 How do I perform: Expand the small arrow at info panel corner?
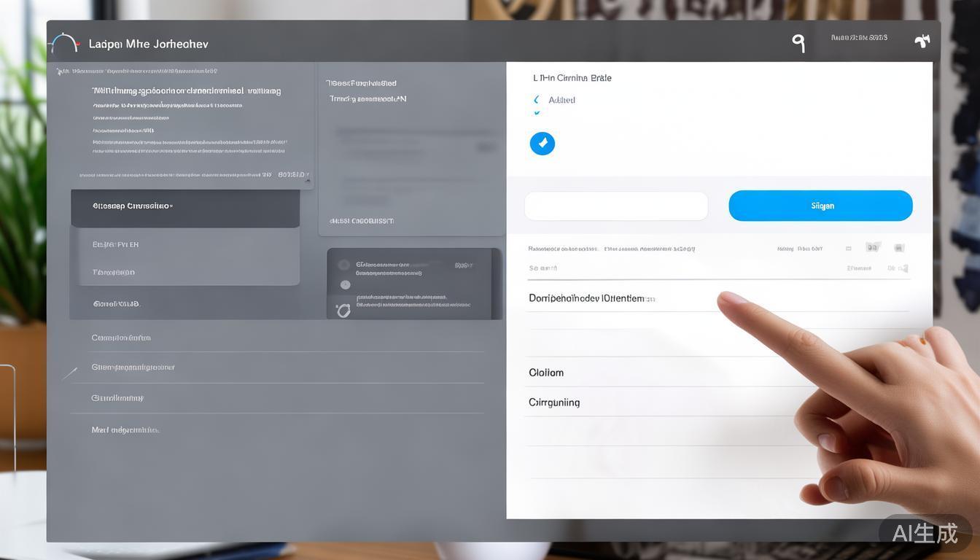point(308,179)
